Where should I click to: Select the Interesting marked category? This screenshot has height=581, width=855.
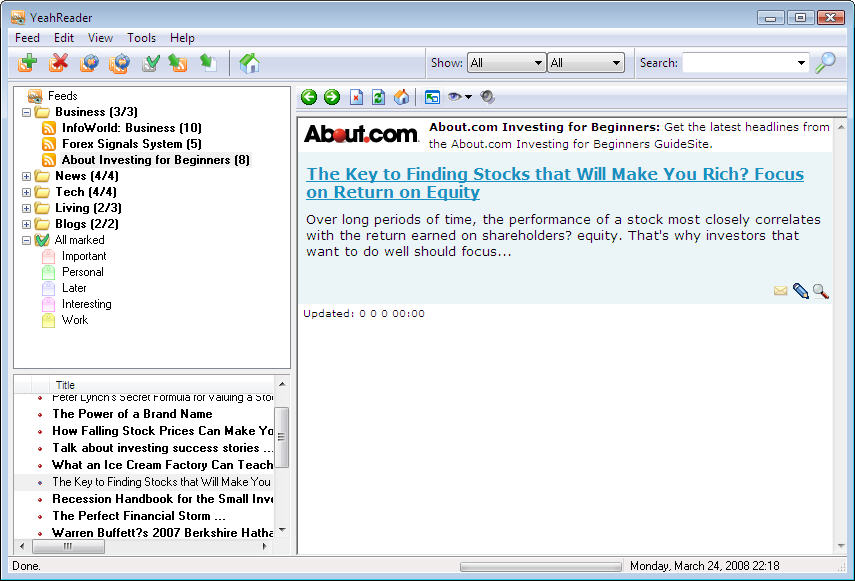click(86, 304)
